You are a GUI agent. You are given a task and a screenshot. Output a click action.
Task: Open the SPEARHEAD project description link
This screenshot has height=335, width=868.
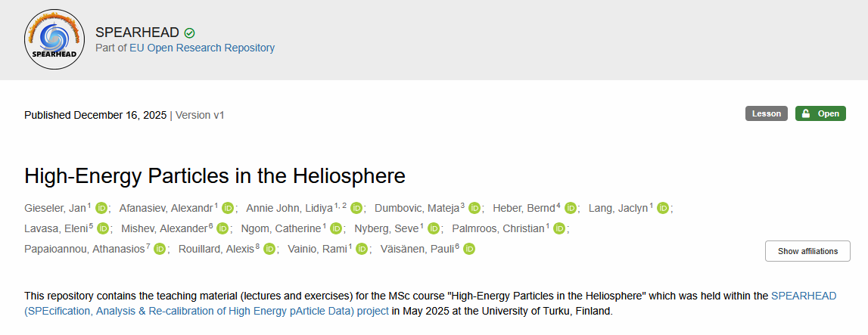207,311
